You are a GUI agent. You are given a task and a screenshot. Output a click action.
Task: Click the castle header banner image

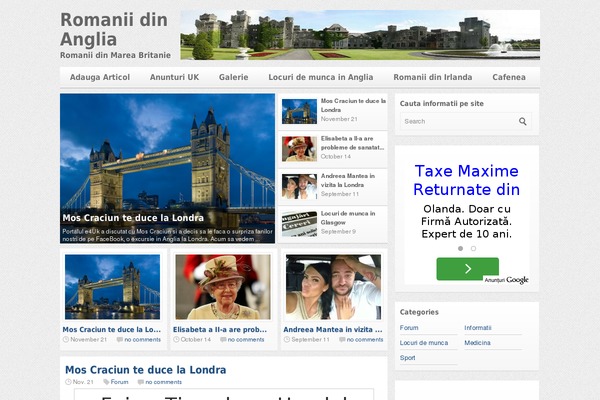(x=360, y=35)
